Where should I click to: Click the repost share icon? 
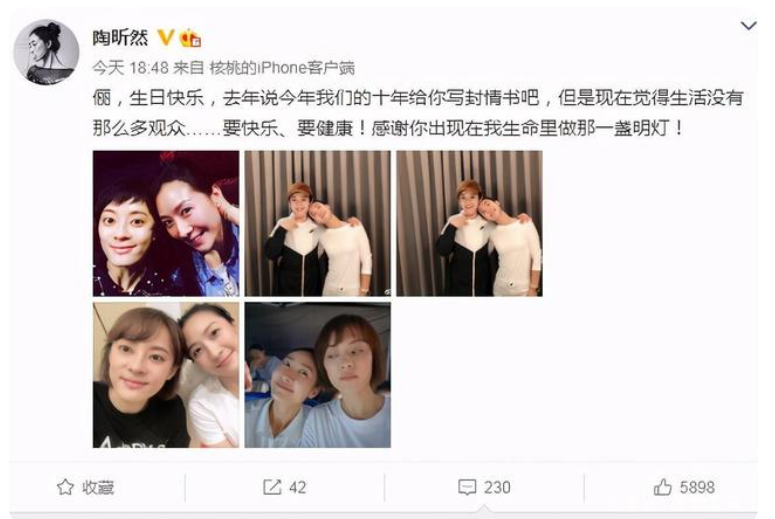272,487
